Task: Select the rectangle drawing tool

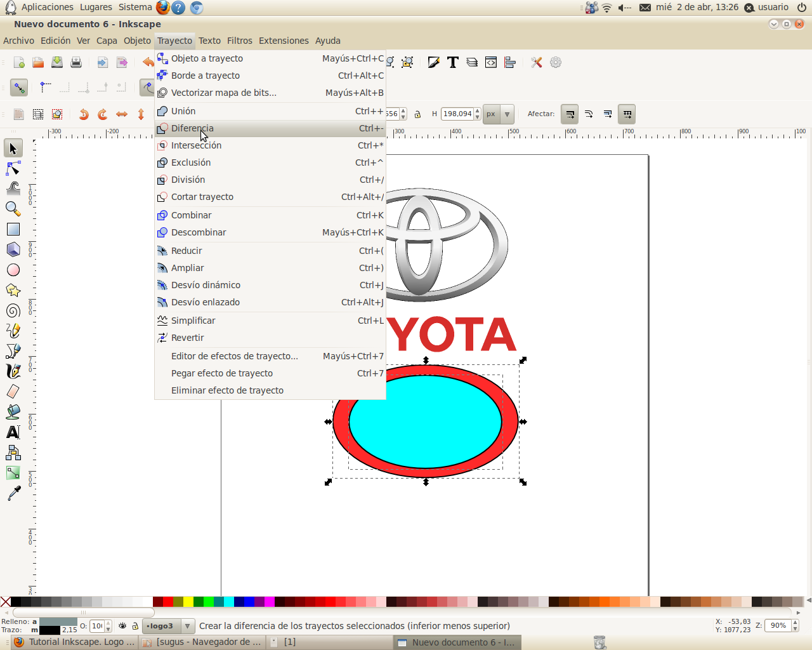Action: click(13, 229)
